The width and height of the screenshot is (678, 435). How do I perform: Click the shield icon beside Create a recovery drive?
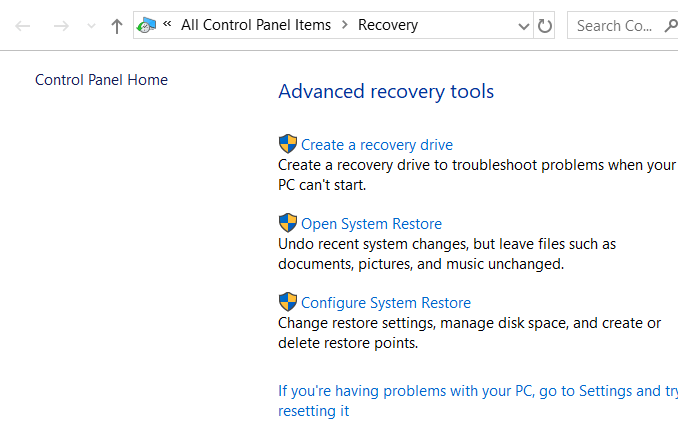[288, 144]
